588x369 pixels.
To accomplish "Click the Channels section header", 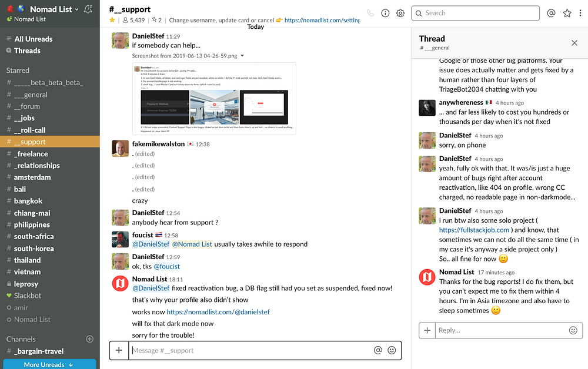I will click(x=21, y=339).
